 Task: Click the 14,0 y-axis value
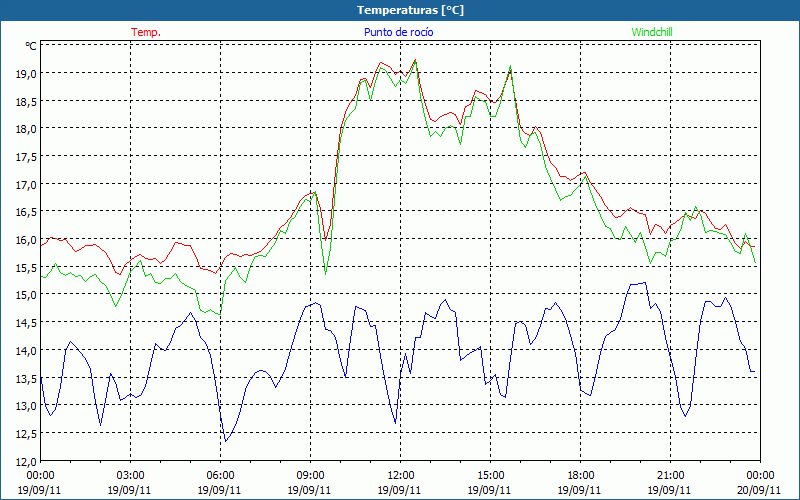tap(27, 351)
